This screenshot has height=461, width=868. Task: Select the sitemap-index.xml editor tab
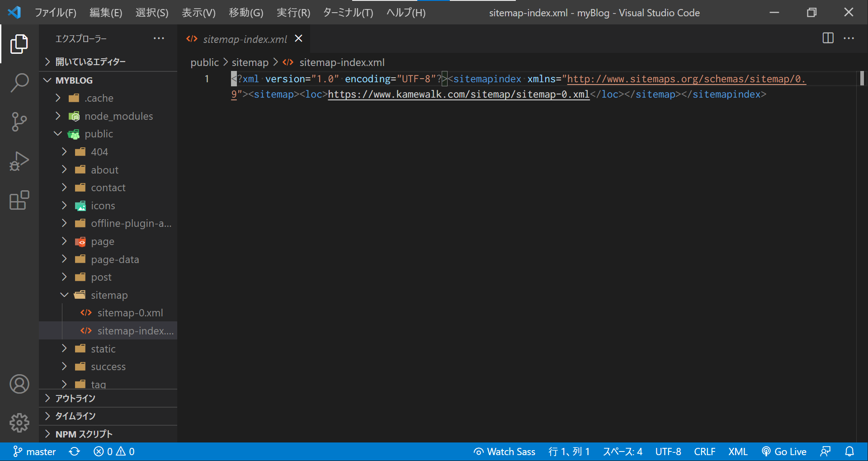point(244,39)
